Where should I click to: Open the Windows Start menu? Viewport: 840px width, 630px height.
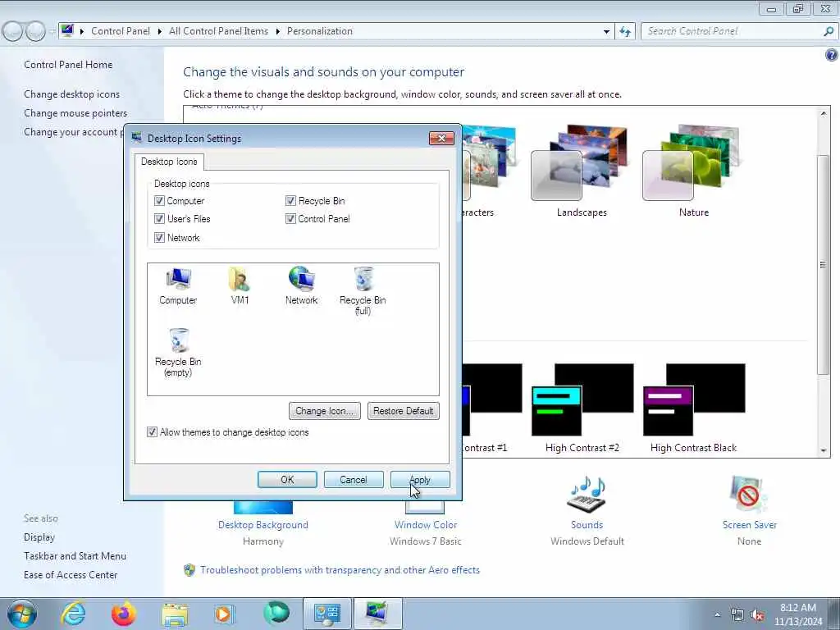pyautogui.click(x=22, y=614)
